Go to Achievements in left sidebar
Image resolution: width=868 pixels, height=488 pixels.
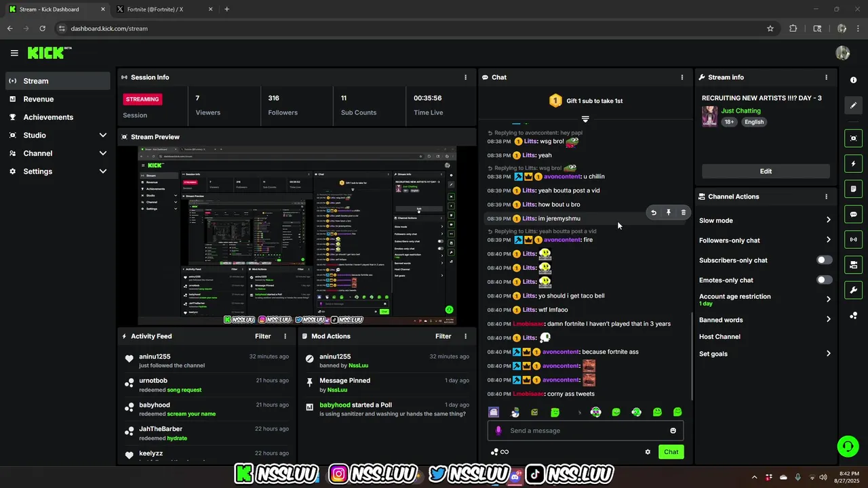point(58,117)
